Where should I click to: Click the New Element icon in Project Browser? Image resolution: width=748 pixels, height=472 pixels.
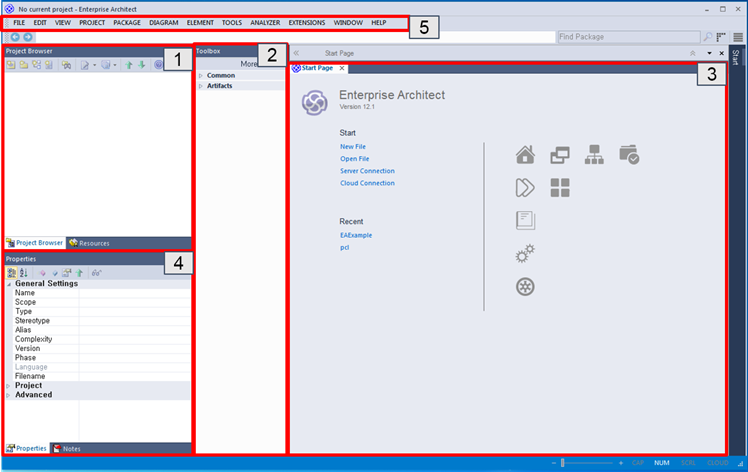(x=49, y=65)
